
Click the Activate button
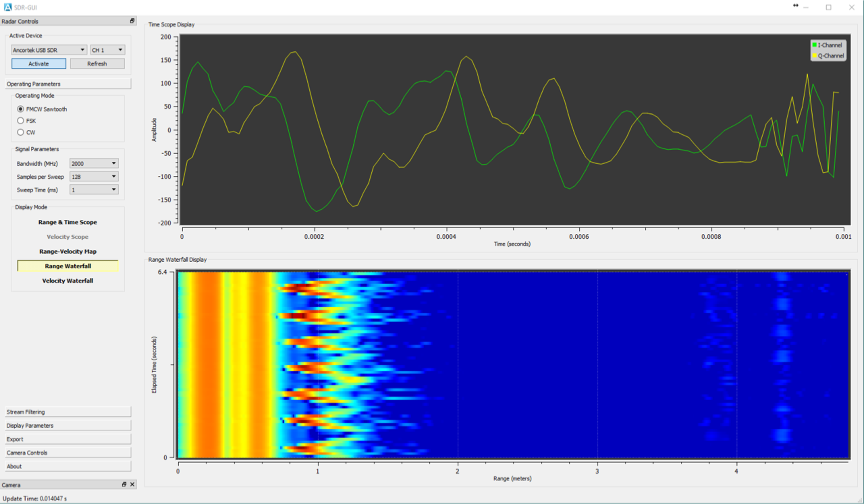pos(38,63)
